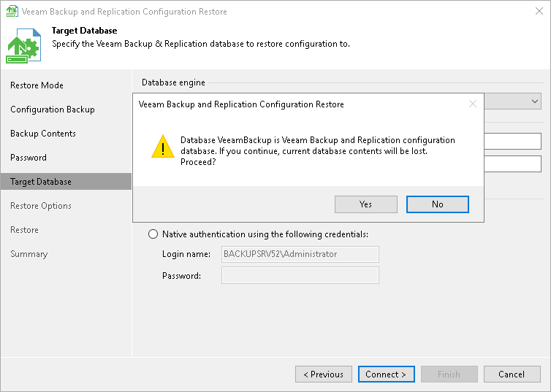Close the confirmation dialog with its X
This screenshot has width=551, height=392.
[x=473, y=104]
